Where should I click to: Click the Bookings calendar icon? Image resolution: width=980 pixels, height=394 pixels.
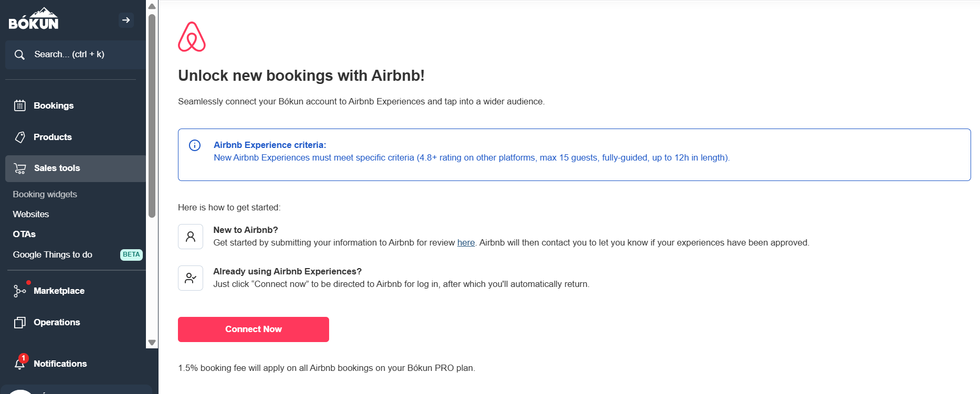(20, 105)
